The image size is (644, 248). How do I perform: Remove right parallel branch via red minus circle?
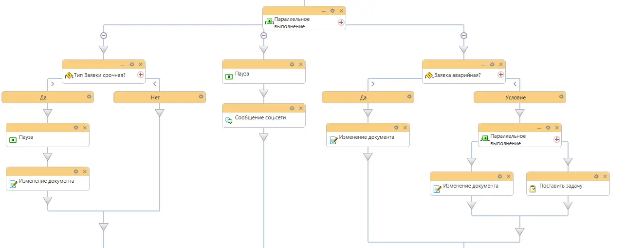pyautogui.click(x=464, y=35)
